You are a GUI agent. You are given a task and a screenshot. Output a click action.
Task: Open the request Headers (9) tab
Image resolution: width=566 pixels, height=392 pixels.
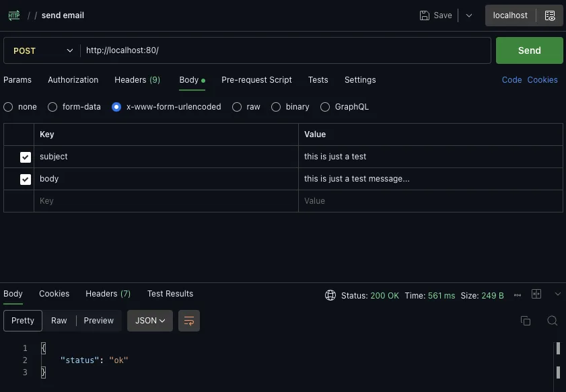(137, 80)
